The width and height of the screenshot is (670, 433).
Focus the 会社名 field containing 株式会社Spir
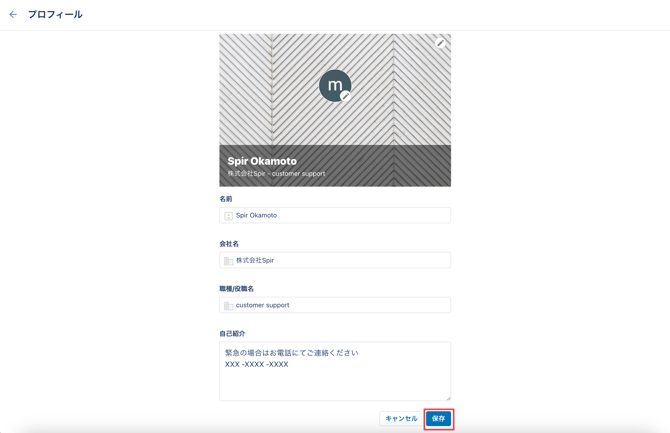click(340, 260)
